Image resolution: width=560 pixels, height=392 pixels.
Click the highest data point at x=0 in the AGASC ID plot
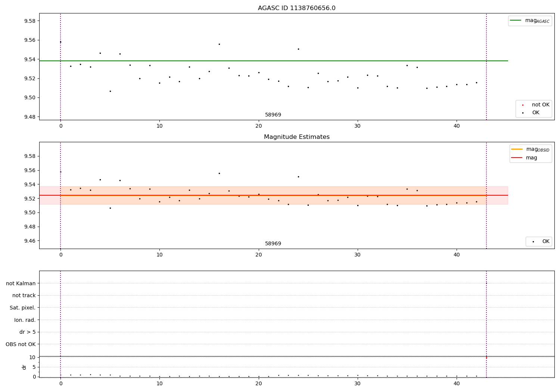pos(60,42)
